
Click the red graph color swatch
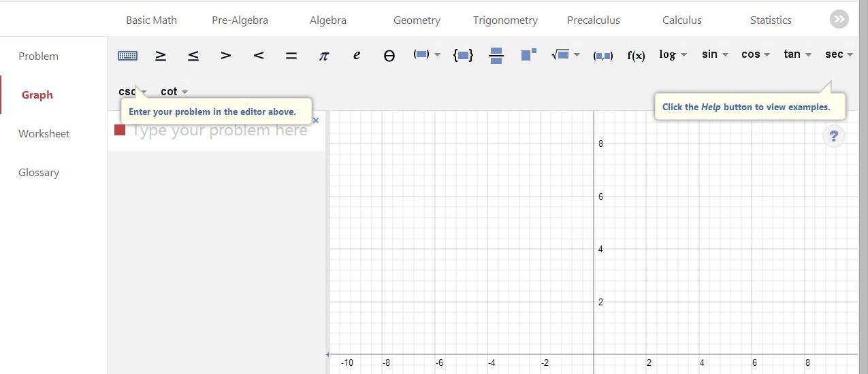120,130
